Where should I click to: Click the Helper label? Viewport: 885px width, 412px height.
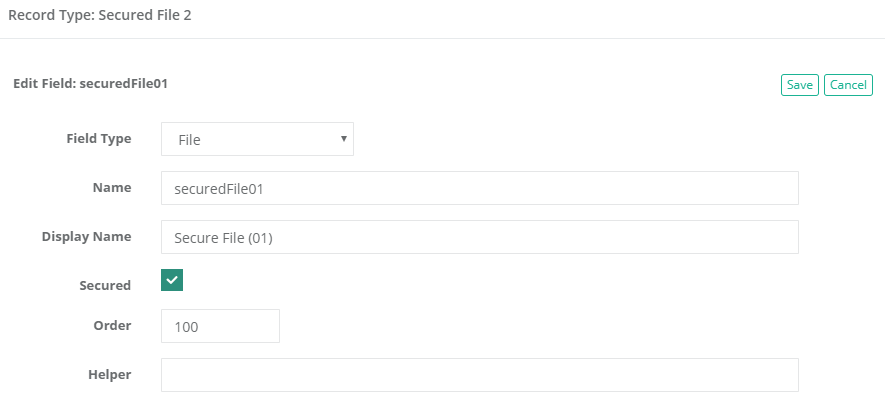pyautogui.click(x=109, y=374)
